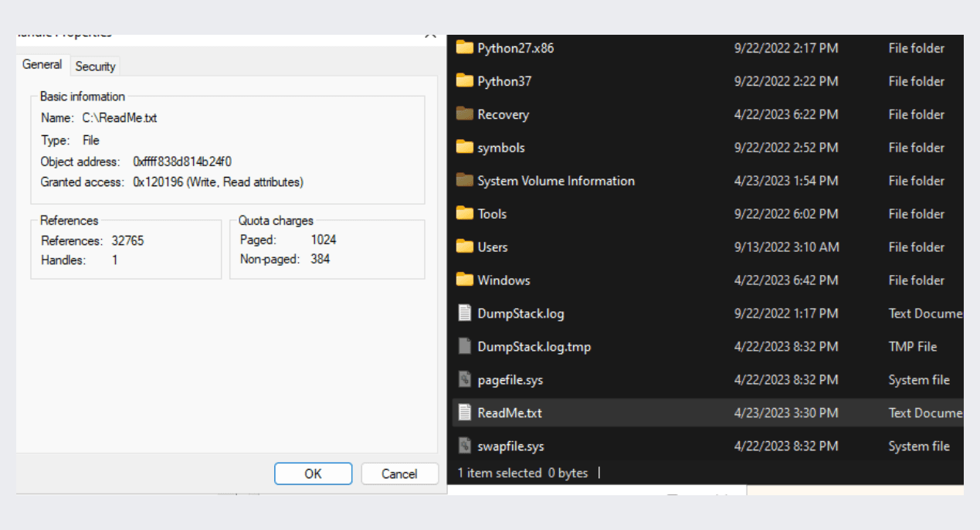Click pagefile.sys System file type cell
The image size is (980, 530).
coord(919,380)
